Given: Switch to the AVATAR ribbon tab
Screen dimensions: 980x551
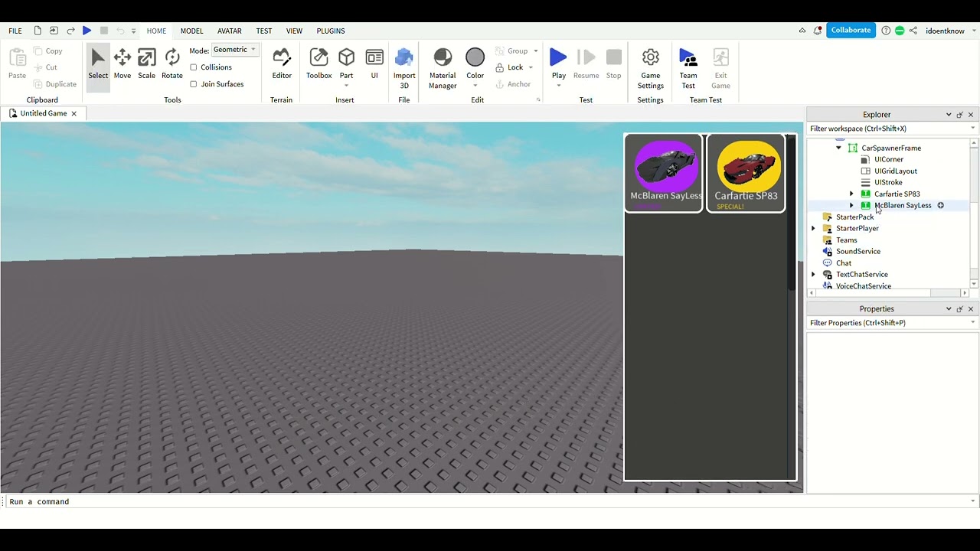Looking at the screenshot, I should tap(230, 31).
